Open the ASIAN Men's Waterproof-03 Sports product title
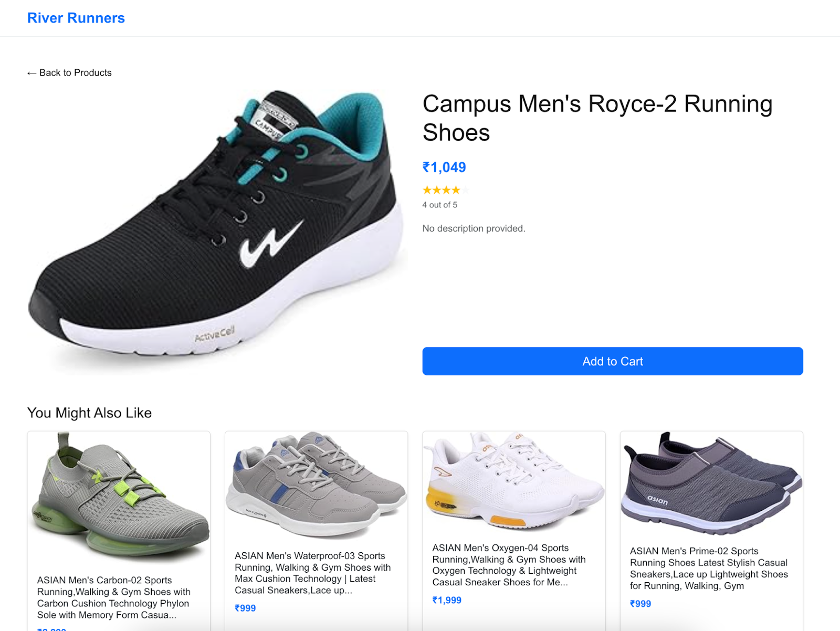 (313, 573)
